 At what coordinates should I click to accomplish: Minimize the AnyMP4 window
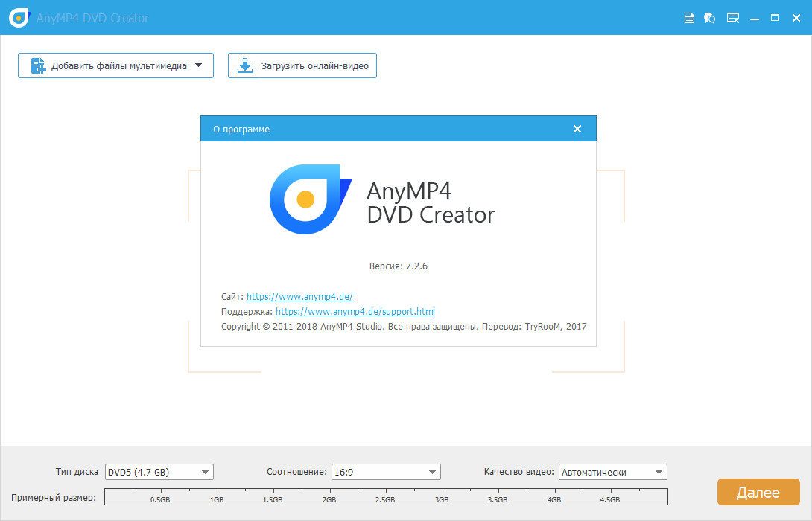click(x=755, y=19)
